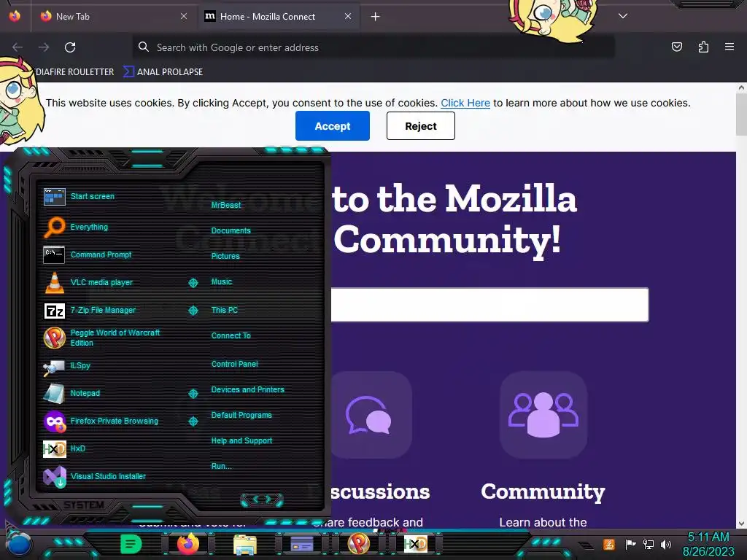747x560 pixels.
Task: Click the page vertical scrollbar thumb
Action: 741,113
